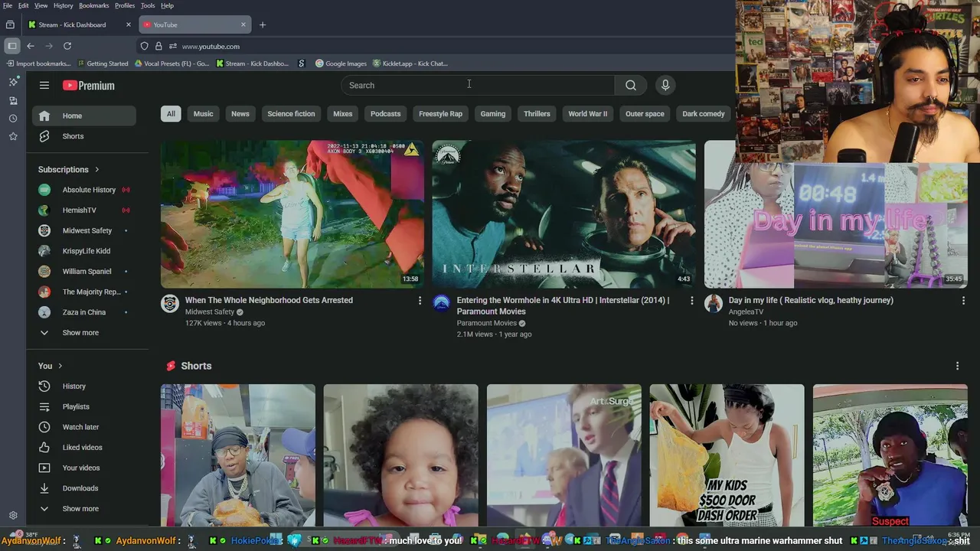980x551 pixels.
Task: Expand Subscriptions with Show more
Action: (x=84, y=333)
